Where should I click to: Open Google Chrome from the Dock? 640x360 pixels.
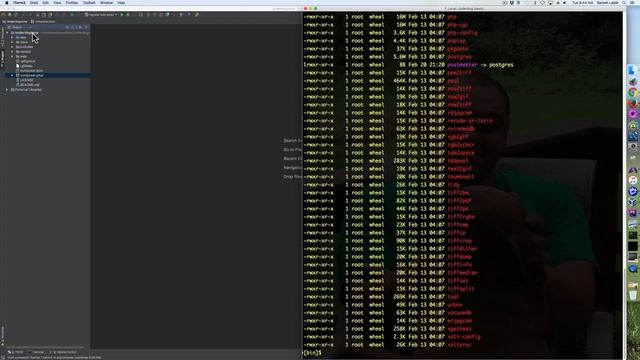point(633,93)
